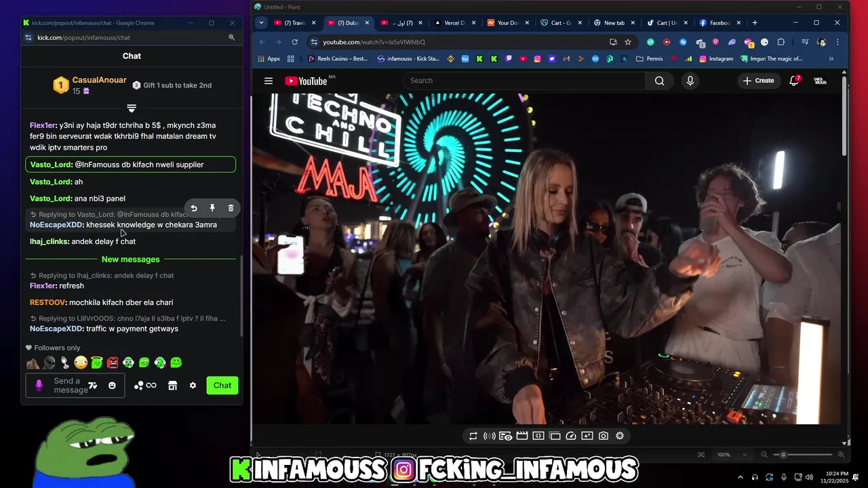Show more bookmarks with the chevron
This screenshot has height=488, width=868.
pos(831,59)
